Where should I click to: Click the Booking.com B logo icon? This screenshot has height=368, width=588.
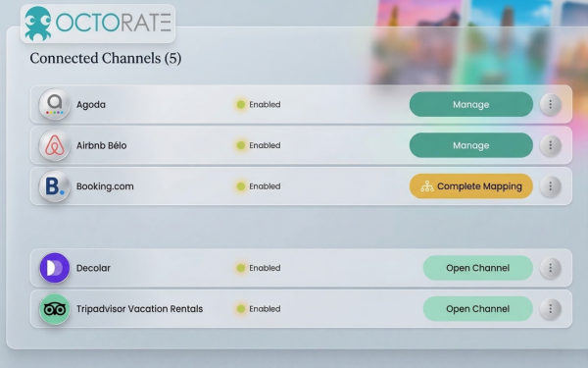[x=55, y=186]
